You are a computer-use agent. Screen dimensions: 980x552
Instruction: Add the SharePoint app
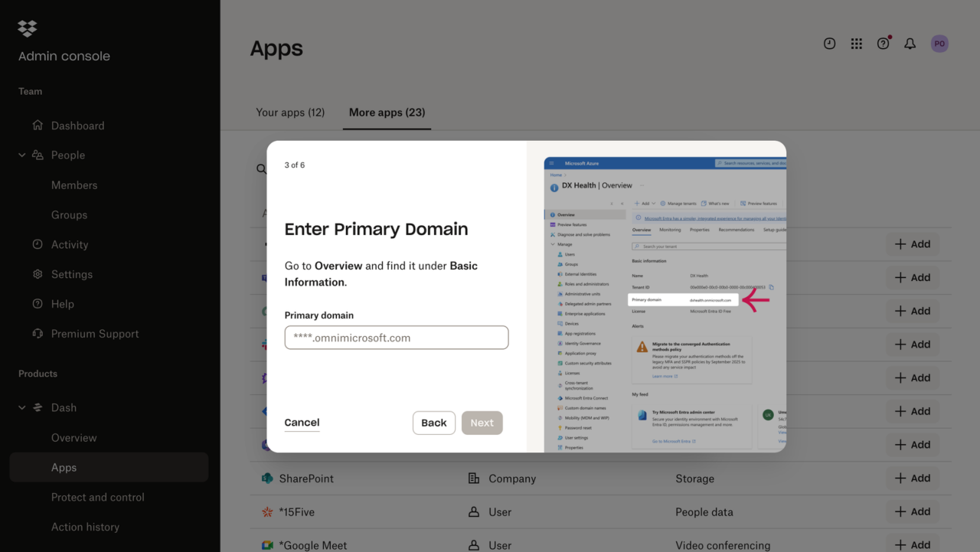coord(913,478)
